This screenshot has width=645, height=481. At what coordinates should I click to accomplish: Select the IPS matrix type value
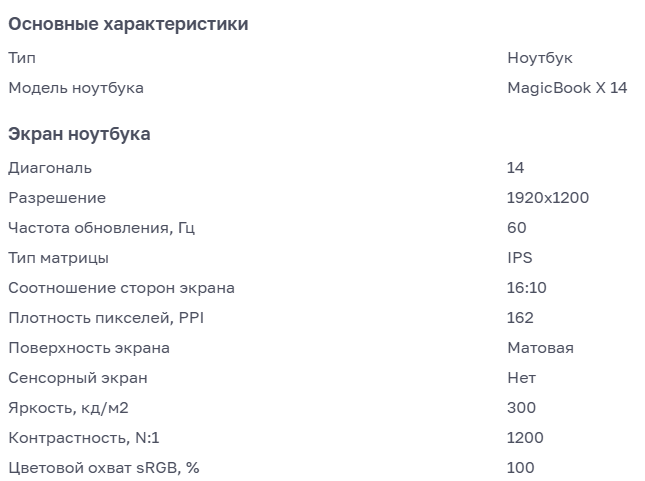coord(520,258)
